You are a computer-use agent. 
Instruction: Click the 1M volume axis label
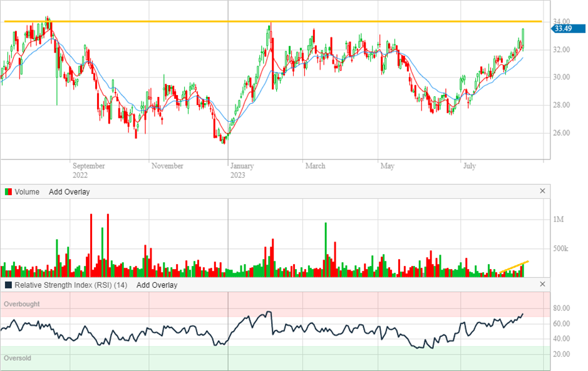coord(559,220)
